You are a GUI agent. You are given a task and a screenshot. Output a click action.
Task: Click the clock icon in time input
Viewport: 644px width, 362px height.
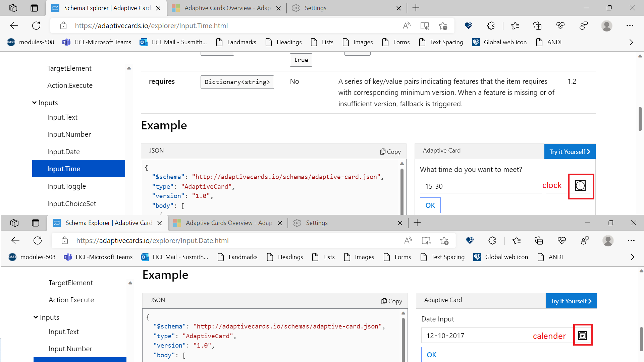[x=580, y=186]
